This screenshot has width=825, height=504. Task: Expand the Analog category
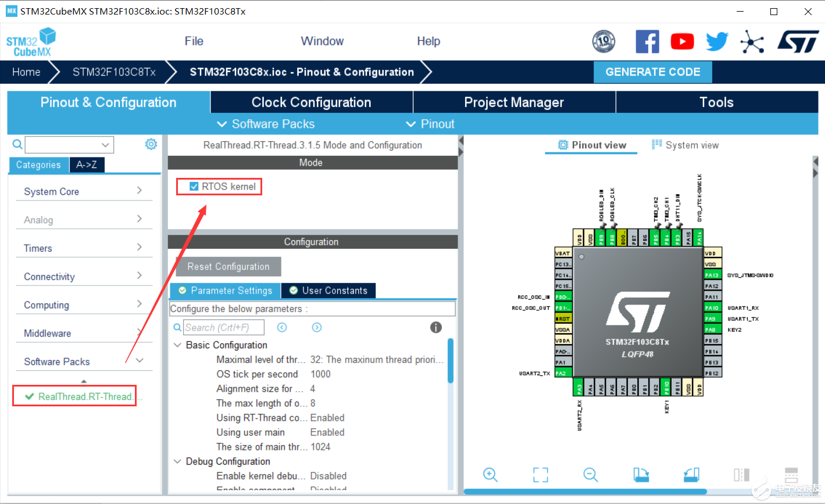(x=84, y=220)
